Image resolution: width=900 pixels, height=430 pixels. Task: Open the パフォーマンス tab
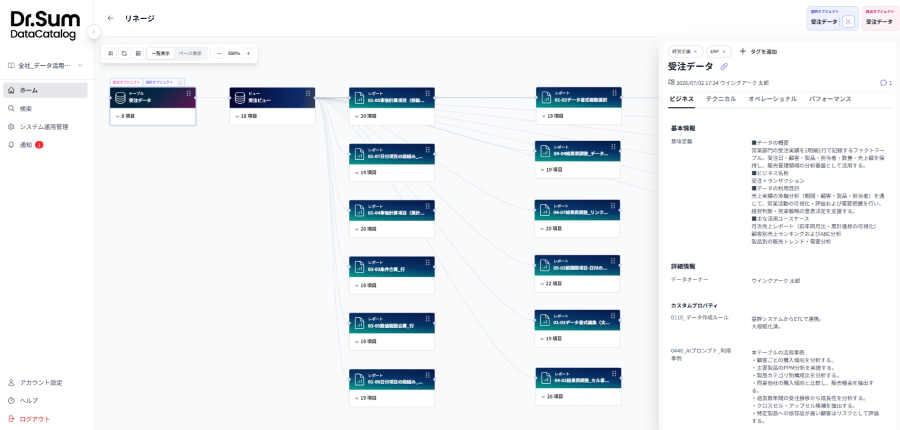pos(830,99)
